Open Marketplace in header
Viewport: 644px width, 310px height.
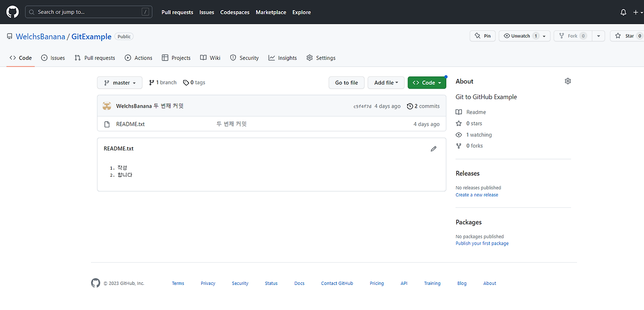(271, 12)
